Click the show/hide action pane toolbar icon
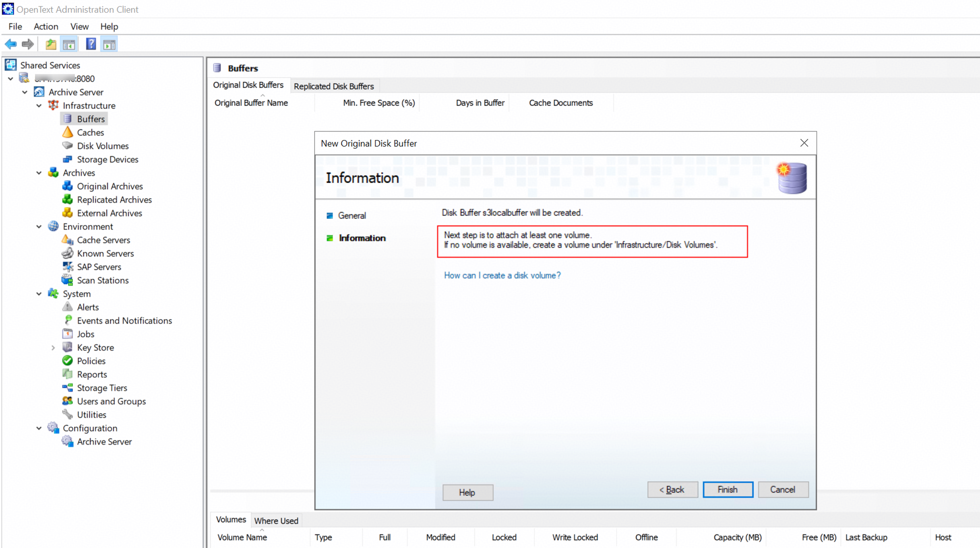 109,44
